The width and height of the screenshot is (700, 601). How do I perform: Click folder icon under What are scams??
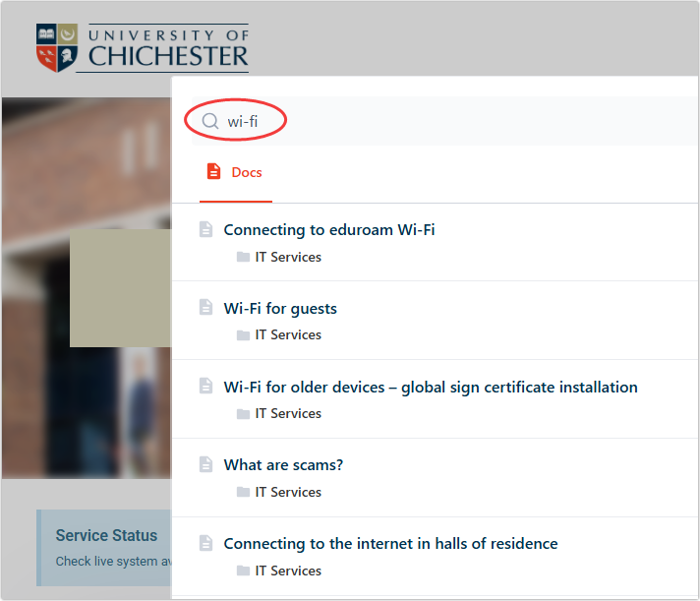click(x=243, y=492)
